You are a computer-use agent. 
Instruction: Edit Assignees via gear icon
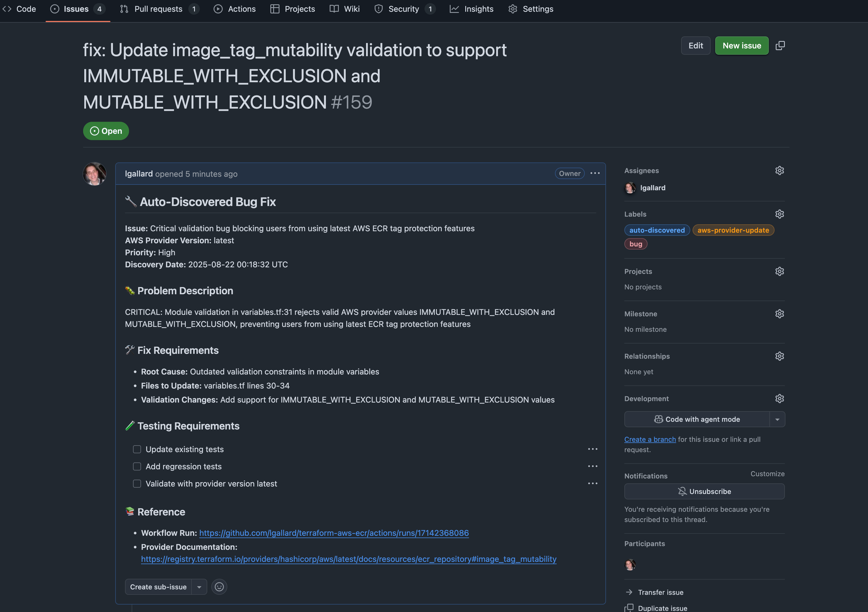(779, 170)
